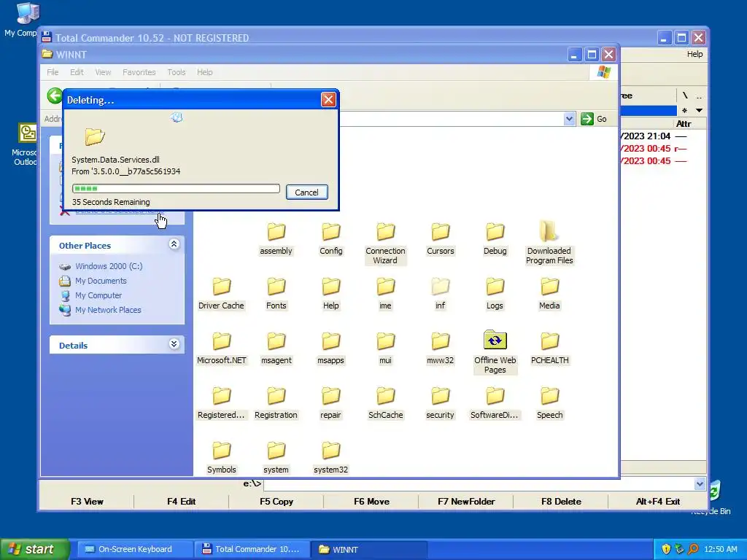This screenshot has width=747, height=560.
Task: Select the Driver Cache folder
Action: point(221,294)
